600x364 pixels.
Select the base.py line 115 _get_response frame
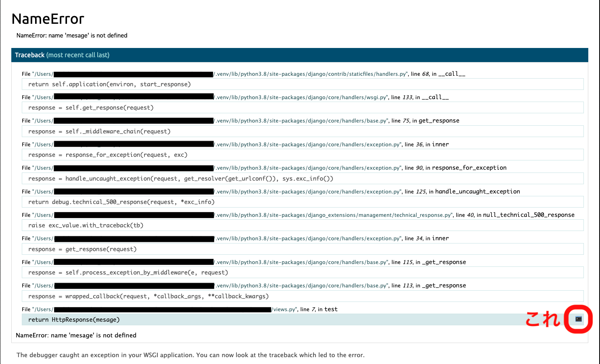tap(244, 262)
